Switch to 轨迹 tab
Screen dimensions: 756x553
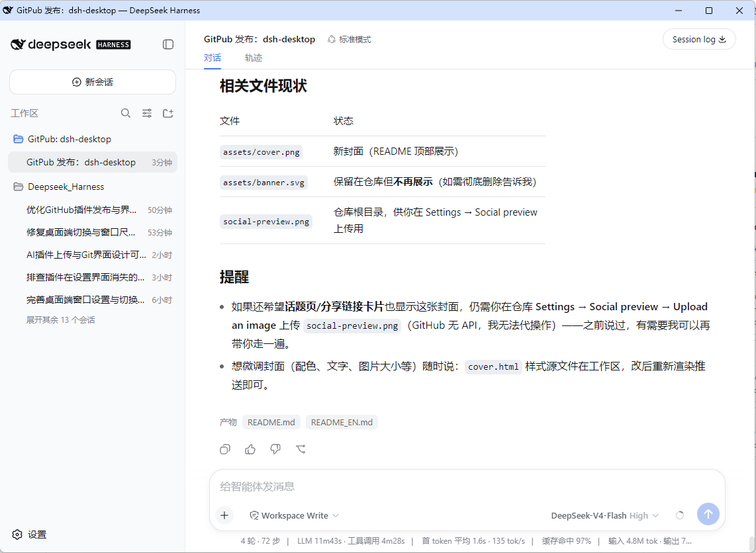(x=254, y=58)
